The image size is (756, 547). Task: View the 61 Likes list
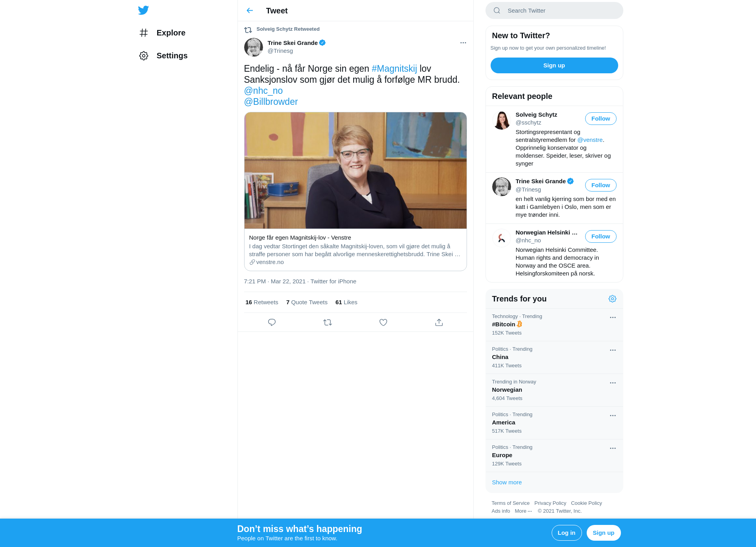[346, 302]
